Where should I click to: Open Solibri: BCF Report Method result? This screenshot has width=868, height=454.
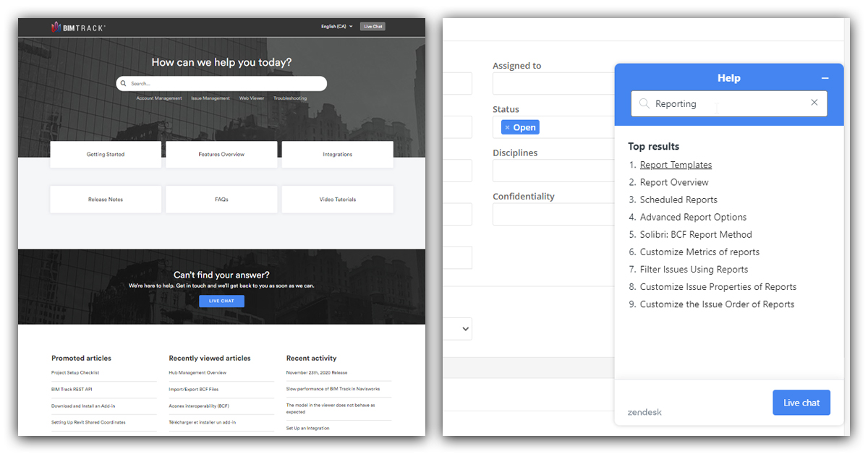(696, 234)
